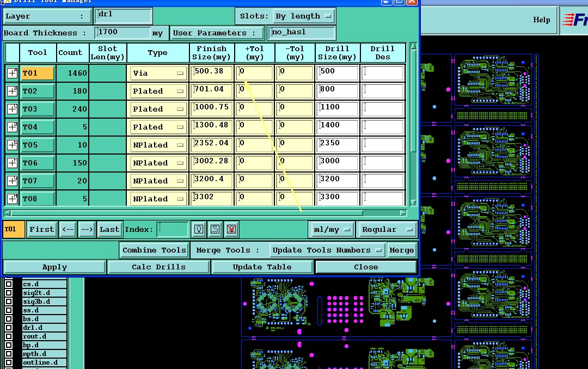The width and height of the screenshot is (588, 369).
Task: Click the User Parameters field no_hasl
Action: pyautogui.click(x=302, y=33)
